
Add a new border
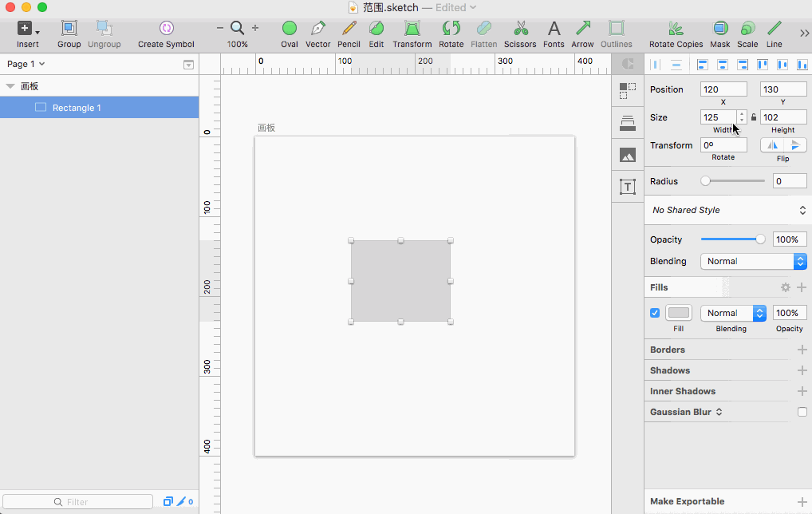coord(802,350)
